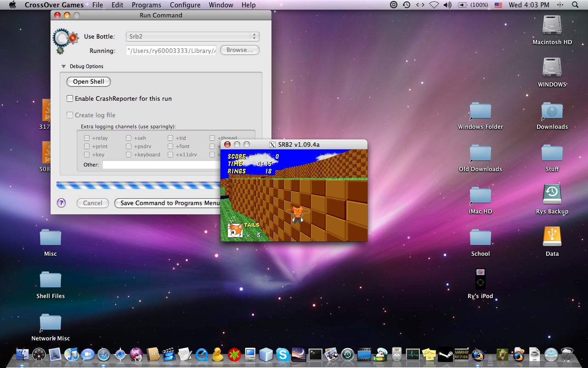
Task: Open the File menu
Action: point(97,5)
